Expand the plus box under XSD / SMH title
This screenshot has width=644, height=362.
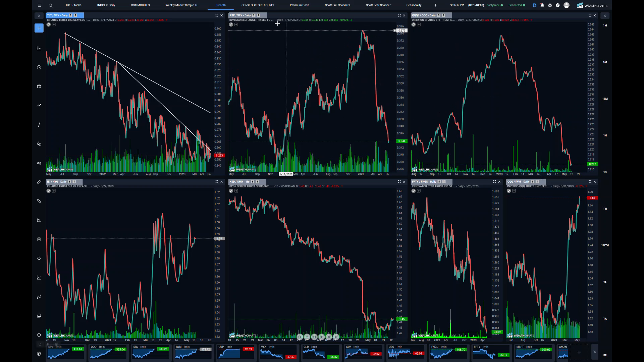(236, 191)
